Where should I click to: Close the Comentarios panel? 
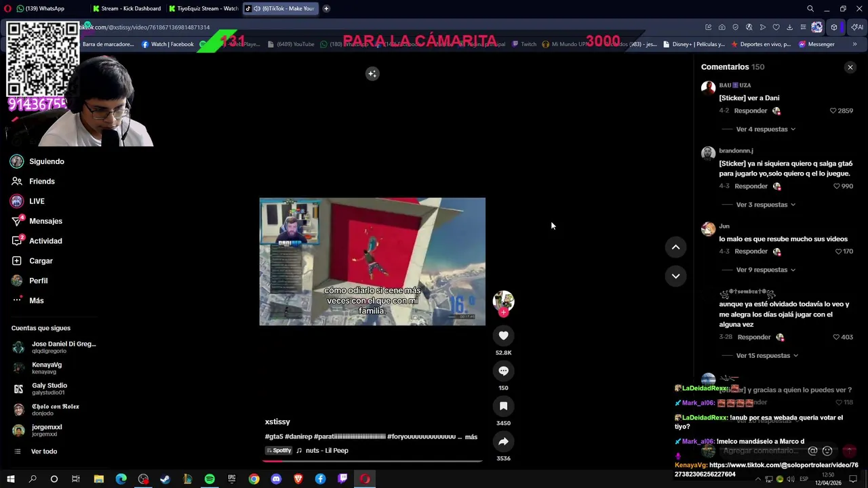pyautogui.click(x=850, y=67)
